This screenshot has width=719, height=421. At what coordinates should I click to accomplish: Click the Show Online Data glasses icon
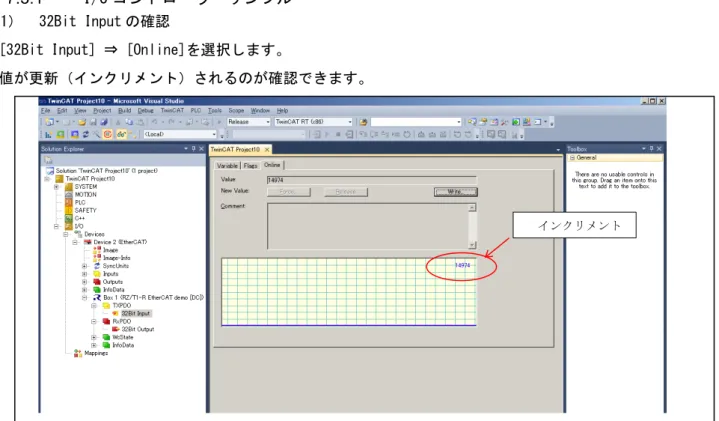click(121, 134)
